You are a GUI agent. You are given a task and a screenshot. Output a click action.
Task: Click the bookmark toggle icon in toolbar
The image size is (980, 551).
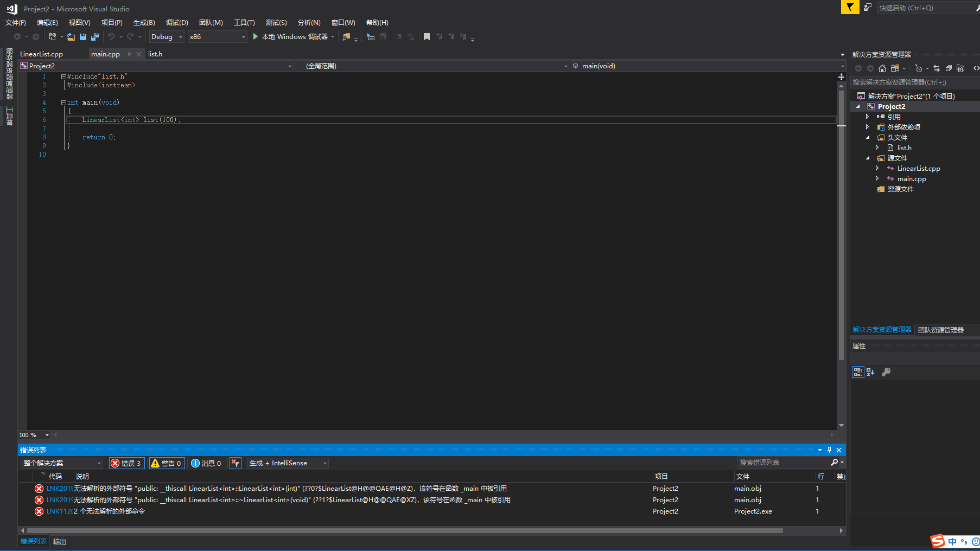click(x=427, y=37)
